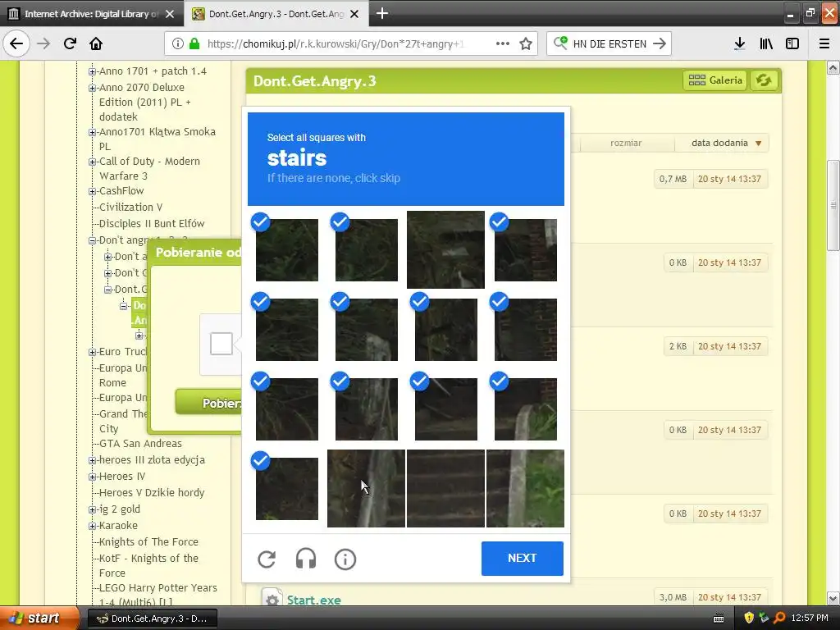Open a new browser tab
Screen dimensions: 840x630
coord(382,13)
